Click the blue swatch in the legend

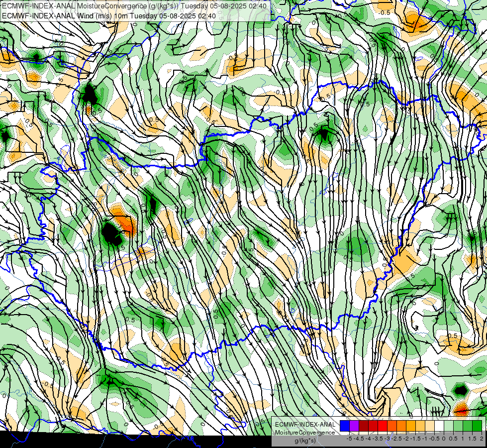pos(345,426)
